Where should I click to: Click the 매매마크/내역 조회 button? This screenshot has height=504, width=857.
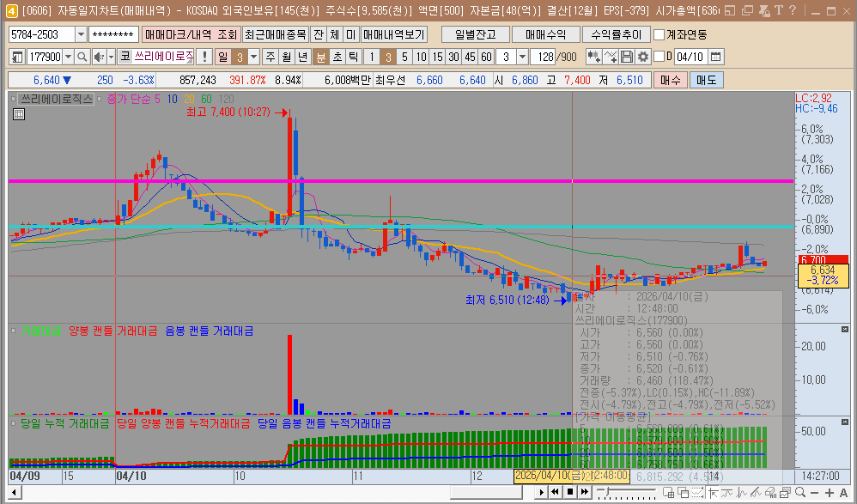191,34
